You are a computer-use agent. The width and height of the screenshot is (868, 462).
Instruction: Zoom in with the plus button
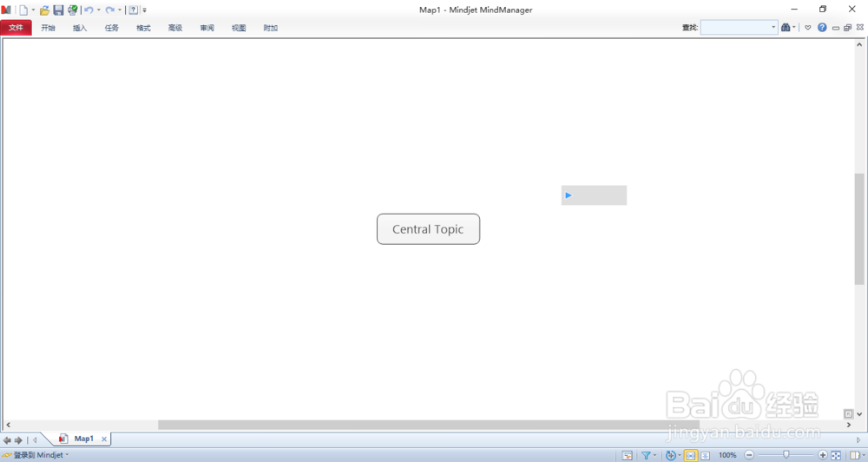(x=823, y=455)
